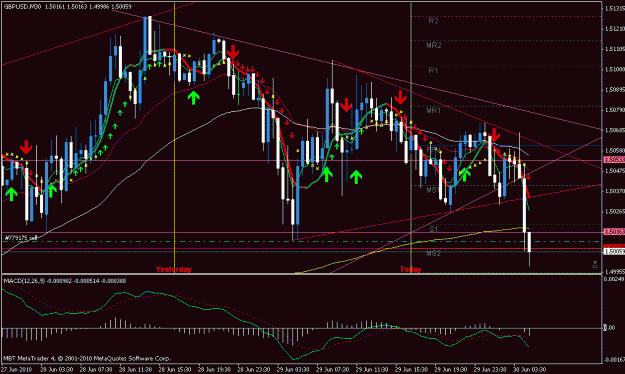625x374 pixels.
Task: Click the 29 Jun 23:30 time label
Action: coord(490,370)
